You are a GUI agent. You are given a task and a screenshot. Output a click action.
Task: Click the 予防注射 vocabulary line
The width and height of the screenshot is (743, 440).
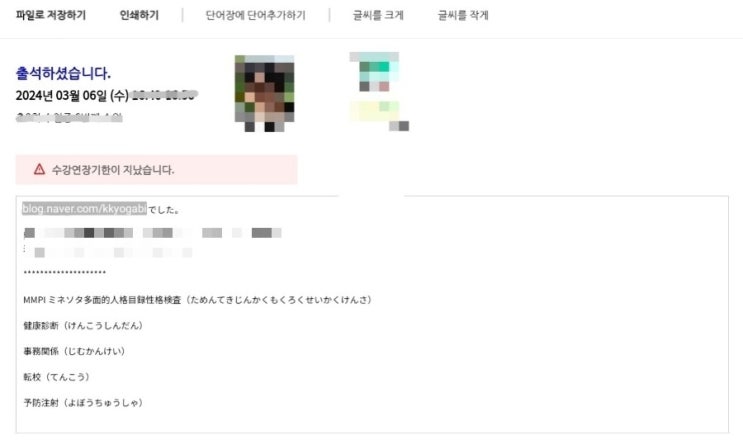[83, 403]
